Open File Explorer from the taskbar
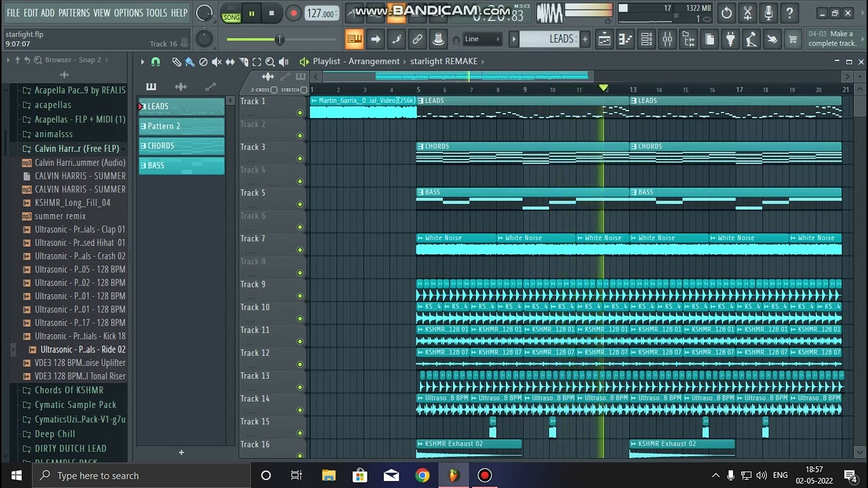The height and width of the screenshot is (488, 868). (x=329, y=475)
